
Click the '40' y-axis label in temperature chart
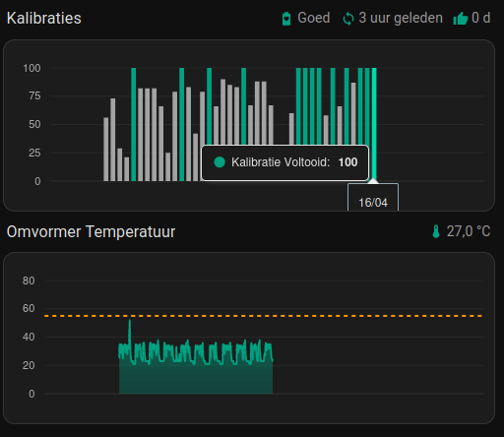pyautogui.click(x=29, y=337)
